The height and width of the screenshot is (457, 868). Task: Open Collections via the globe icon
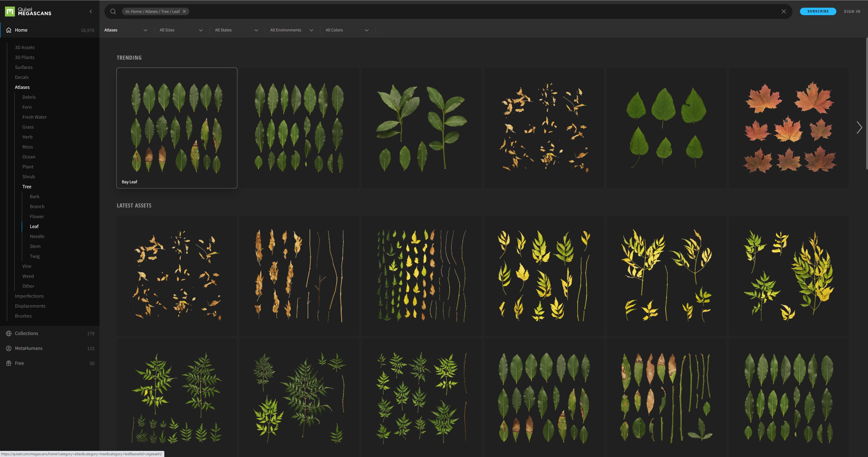pyautogui.click(x=9, y=333)
